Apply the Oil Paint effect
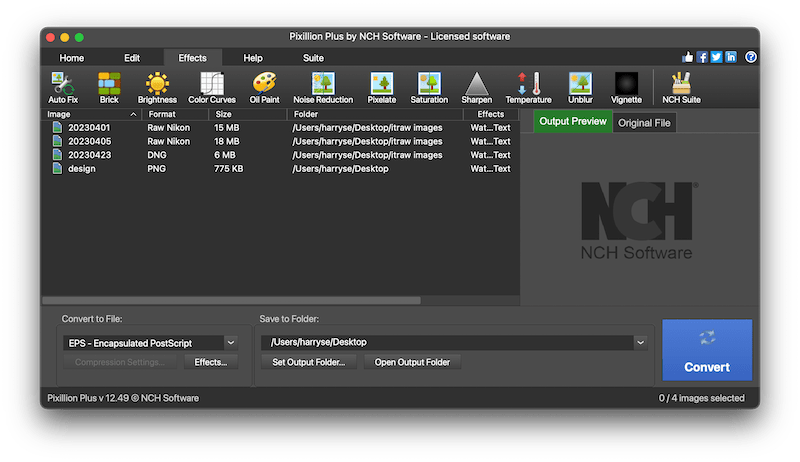The image size is (800, 462). 264,88
